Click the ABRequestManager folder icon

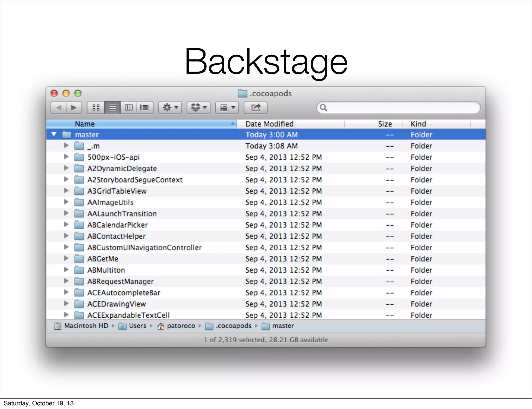tap(79, 281)
